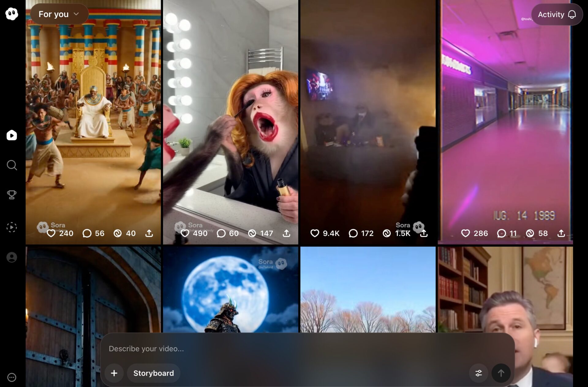Share the monkey makeup video
This screenshot has height=387, width=588.
[x=286, y=233]
